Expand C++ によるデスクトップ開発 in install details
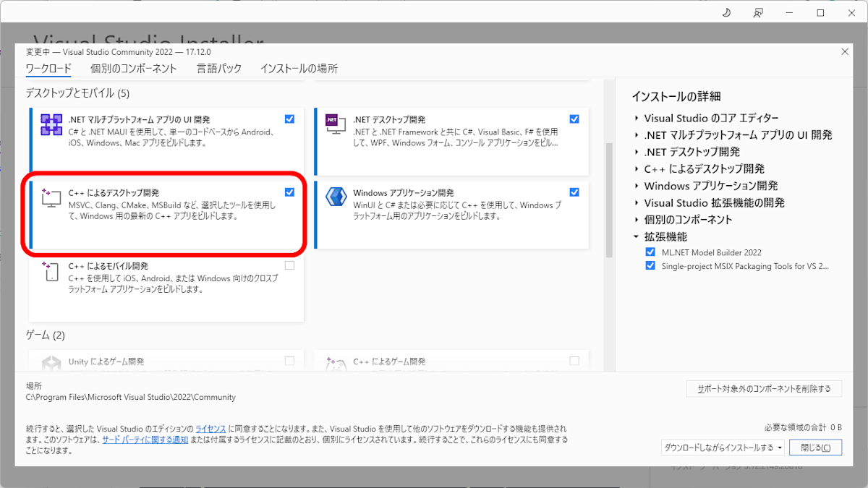The width and height of the screenshot is (868, 488). [x=636, y=169]
